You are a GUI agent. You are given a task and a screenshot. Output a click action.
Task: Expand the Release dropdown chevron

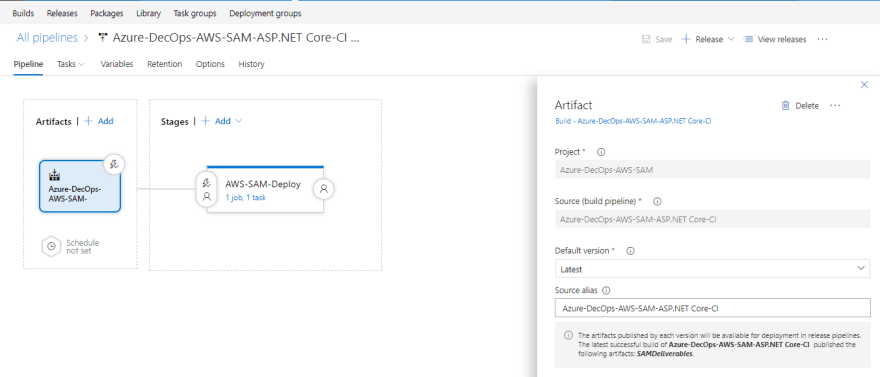730,39
